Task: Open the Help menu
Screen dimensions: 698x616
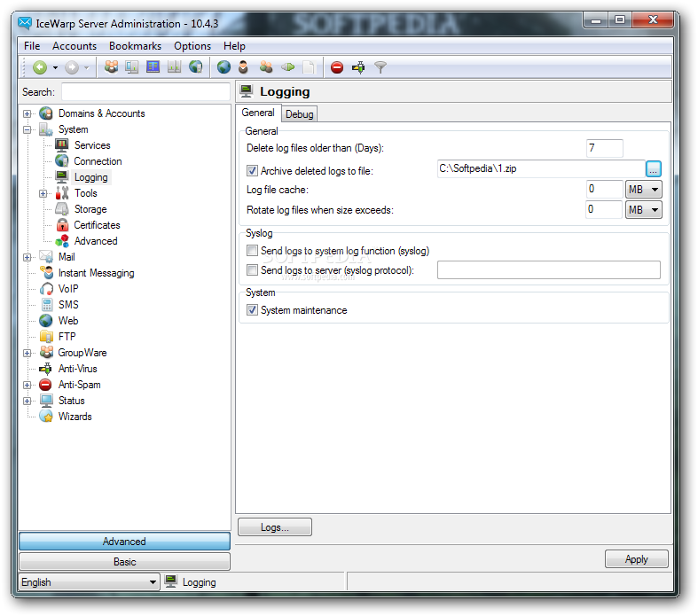Action: [x=234, y=46]
